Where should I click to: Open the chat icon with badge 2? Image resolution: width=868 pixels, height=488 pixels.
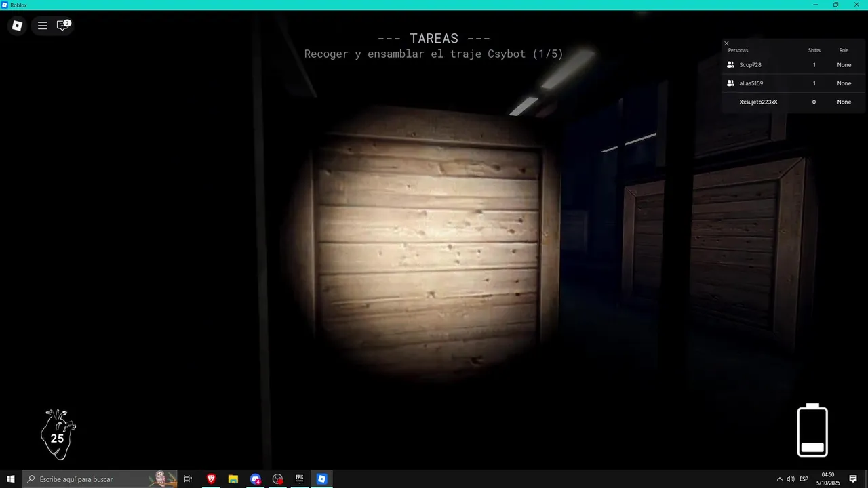coord(63,26)
